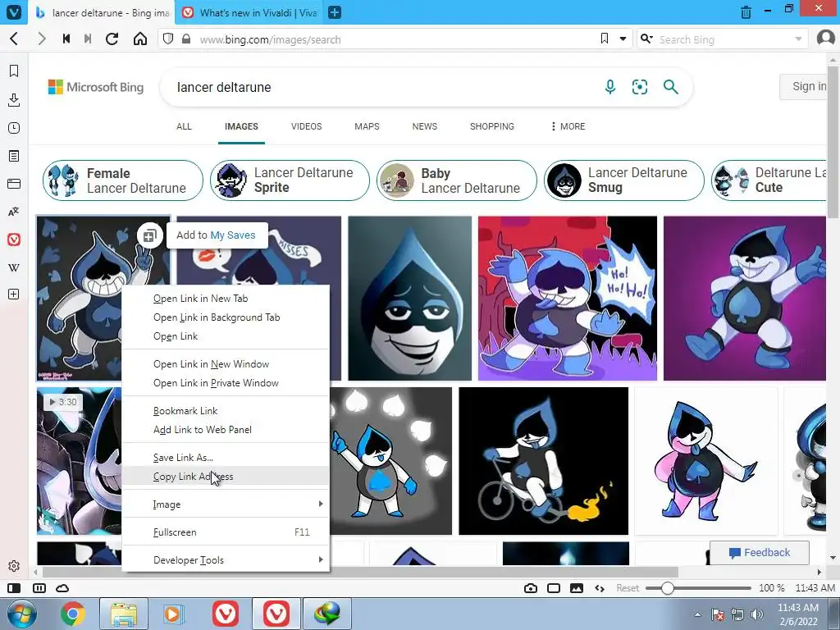Open the closed tabs trash can
The width and height of the screenshot is (840, 630).
tap(746, 11)
